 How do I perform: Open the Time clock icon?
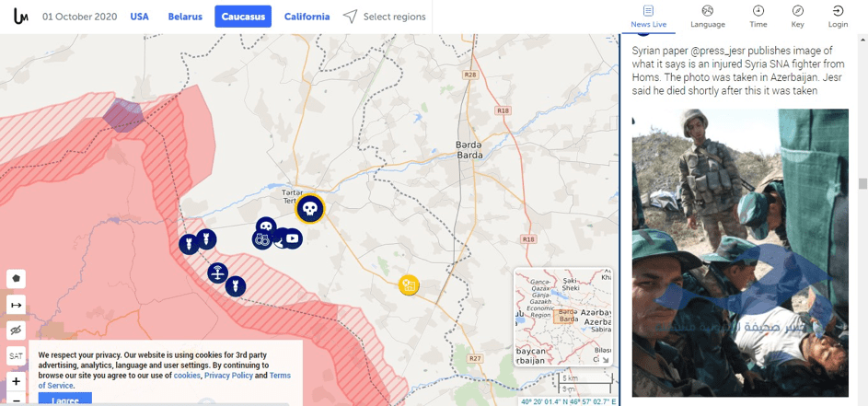(758, 10)
